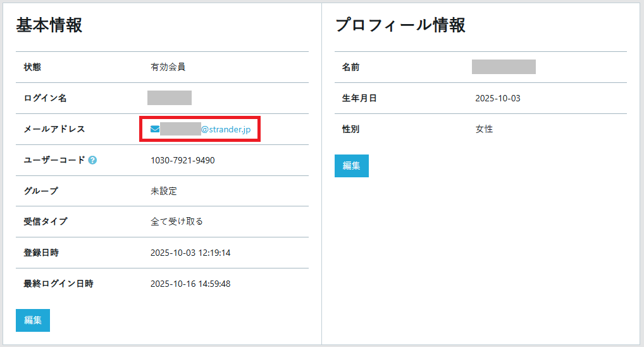Click the 基本情報 section heading
The height and width of the screenshot is (347, 644).
(x=49, y=25)
